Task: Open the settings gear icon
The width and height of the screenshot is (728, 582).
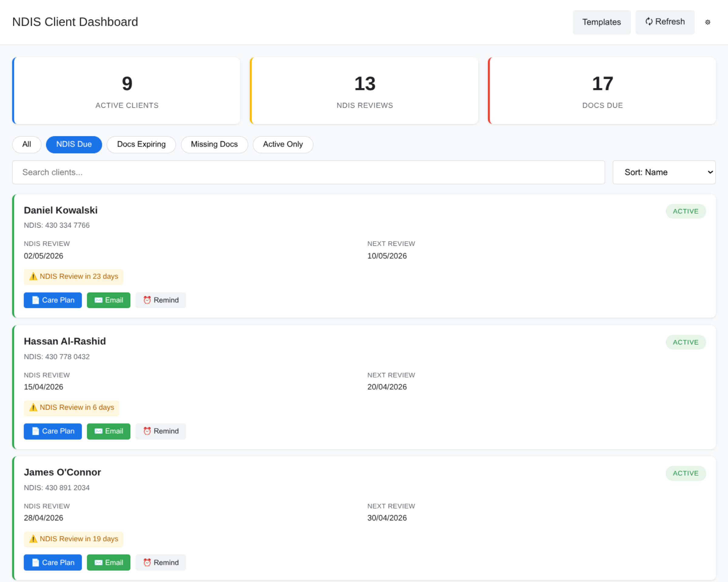Action: [x=708, y=22]
